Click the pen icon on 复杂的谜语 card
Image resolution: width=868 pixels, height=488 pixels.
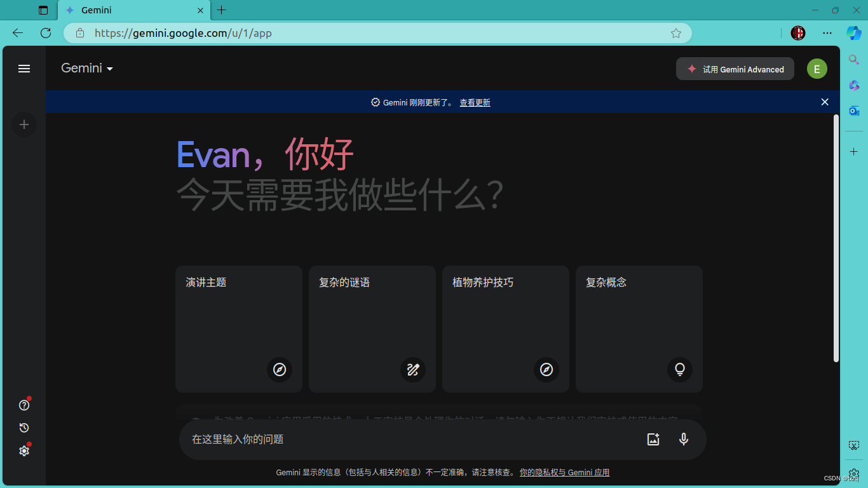coord(413,369)
